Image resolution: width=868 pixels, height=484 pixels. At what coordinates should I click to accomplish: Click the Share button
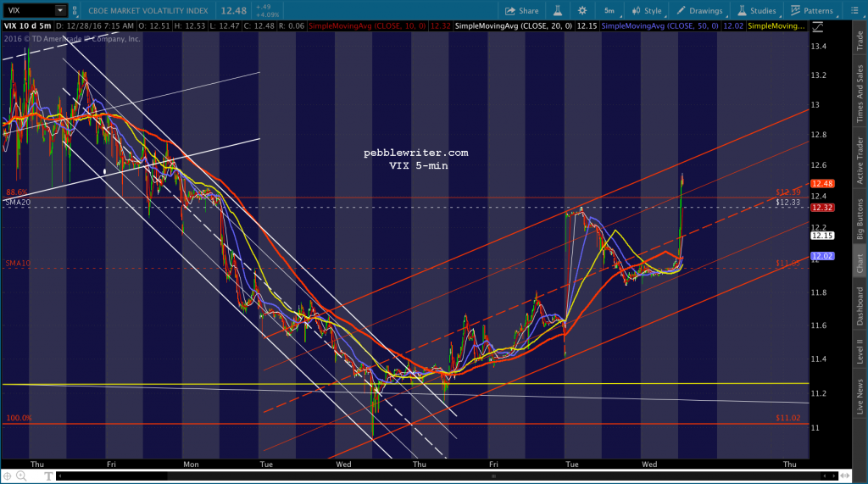(x=521, y=10)
